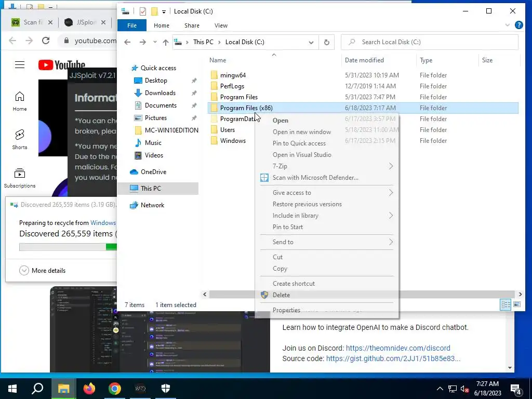Image resolution: width=532 pixels, height=399 pixels.
Task: Customize Quick Access Toolbar dropdown
Action: 164,12
